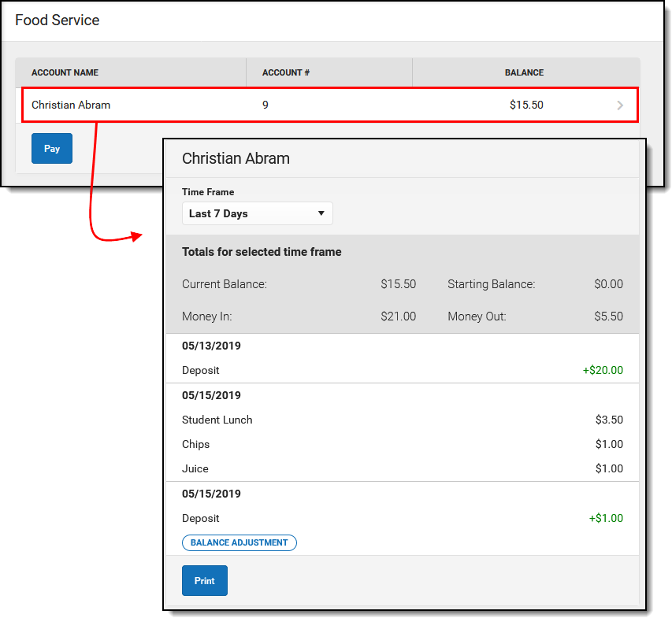Click the Juice transaction
Screen dimensions: 672x618
pyautogui.click(x=195, y=468)
